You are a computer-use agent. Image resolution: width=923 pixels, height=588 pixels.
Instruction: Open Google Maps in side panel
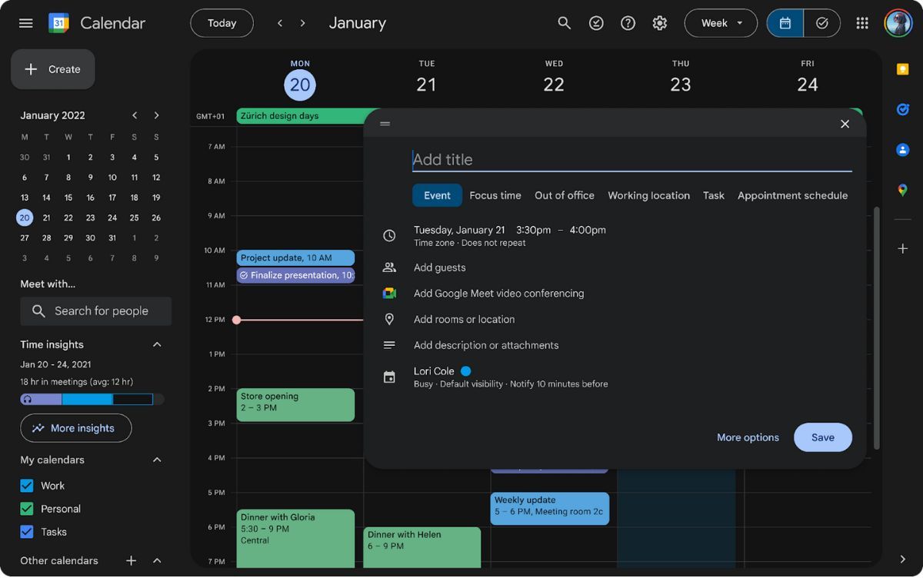click(x=903, y=190)
